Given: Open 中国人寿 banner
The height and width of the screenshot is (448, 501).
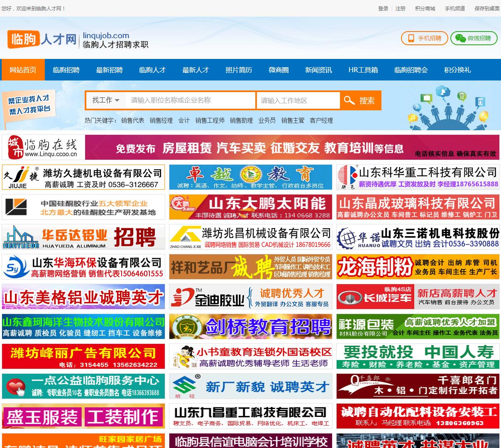Looking at the screenshot, I should [418, 356].
